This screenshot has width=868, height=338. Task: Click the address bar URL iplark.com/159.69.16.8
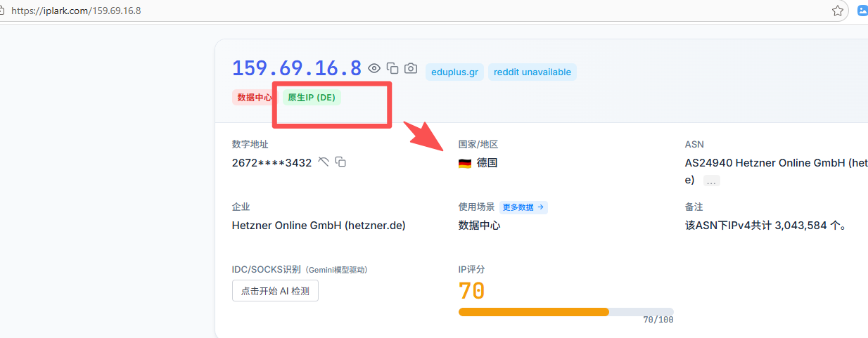click(76, 11)
